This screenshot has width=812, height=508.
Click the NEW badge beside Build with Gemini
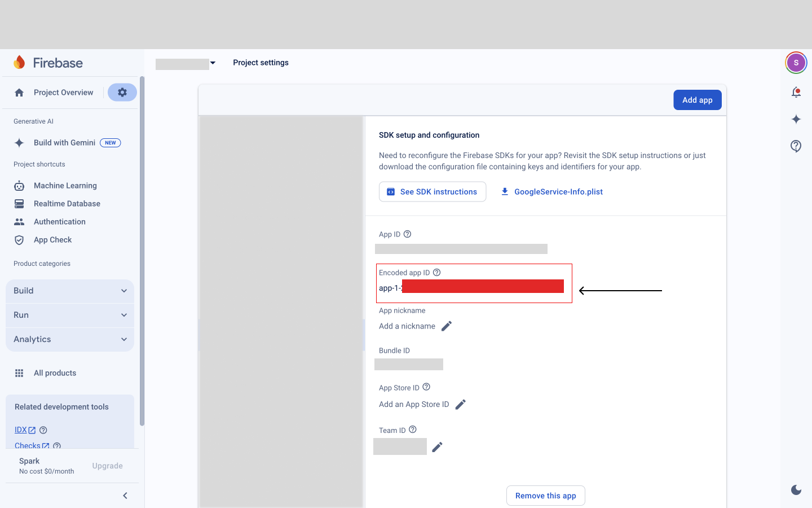(111, 143)
